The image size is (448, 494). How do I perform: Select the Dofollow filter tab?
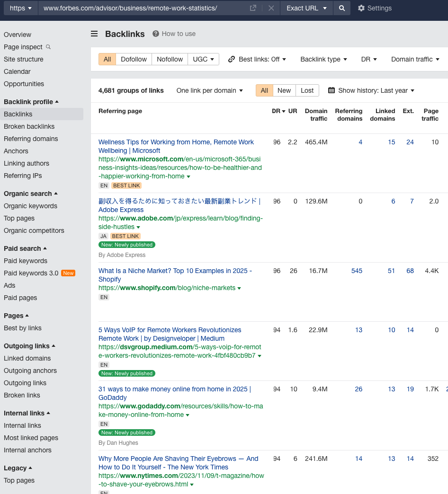click(x=134, y=59)
